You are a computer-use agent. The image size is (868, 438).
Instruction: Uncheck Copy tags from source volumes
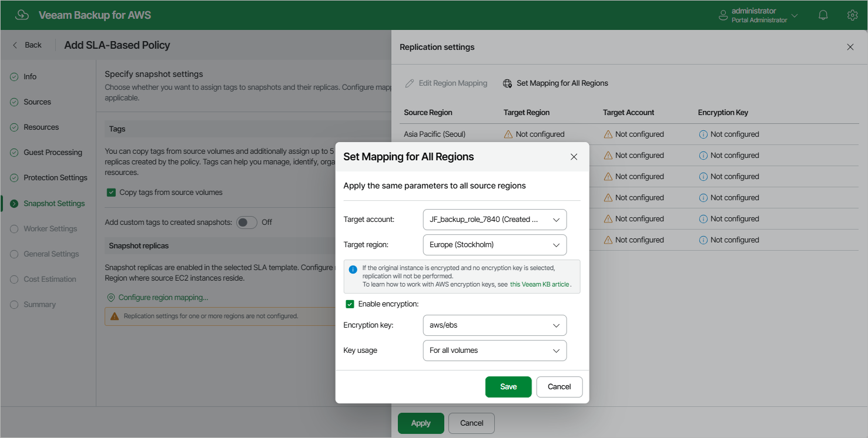(111, 192)
